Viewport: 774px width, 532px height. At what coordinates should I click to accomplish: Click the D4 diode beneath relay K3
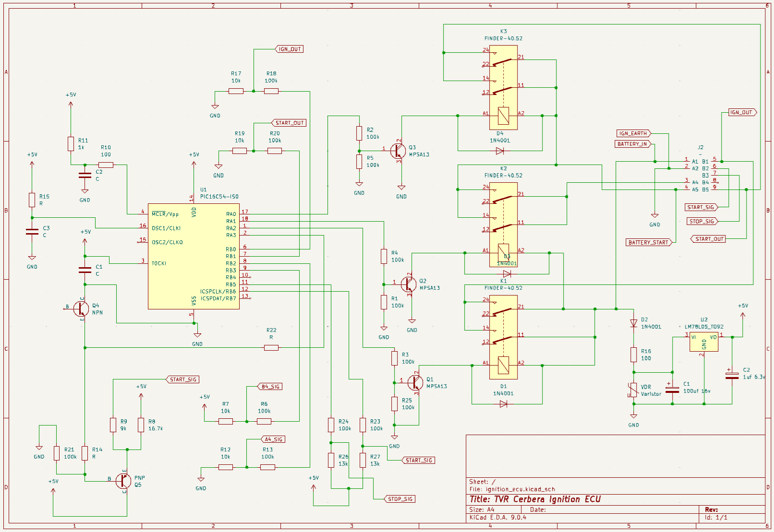point(500,151)
